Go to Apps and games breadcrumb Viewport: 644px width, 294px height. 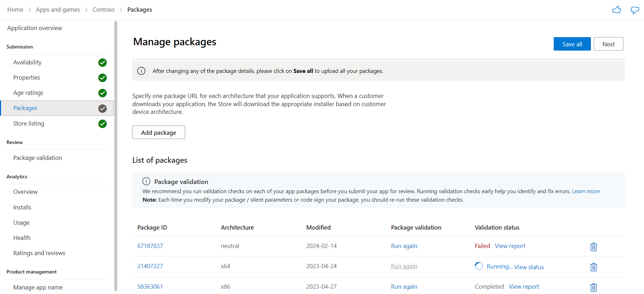click(58, 10)
